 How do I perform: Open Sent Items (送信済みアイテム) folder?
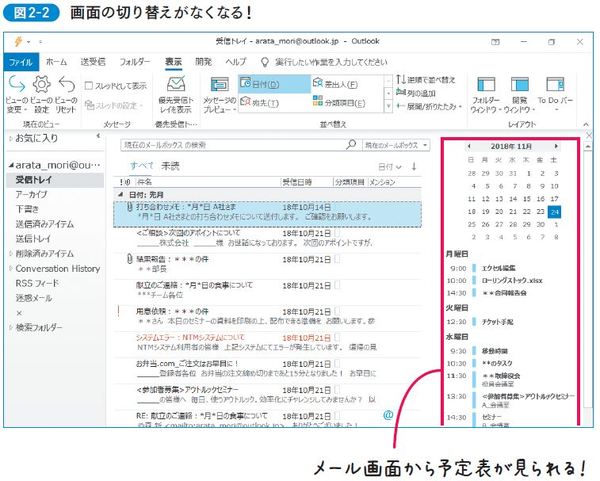coord(45,224)
